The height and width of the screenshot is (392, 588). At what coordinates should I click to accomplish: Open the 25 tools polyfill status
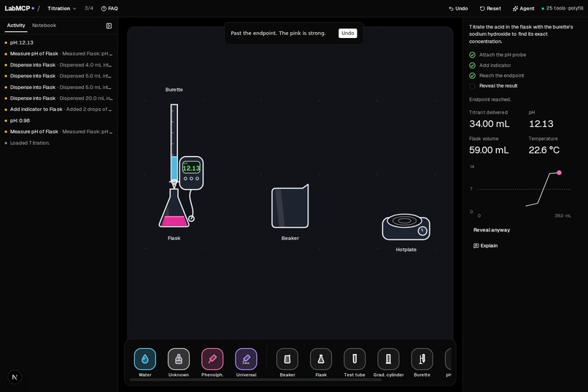tap(562, 8)
